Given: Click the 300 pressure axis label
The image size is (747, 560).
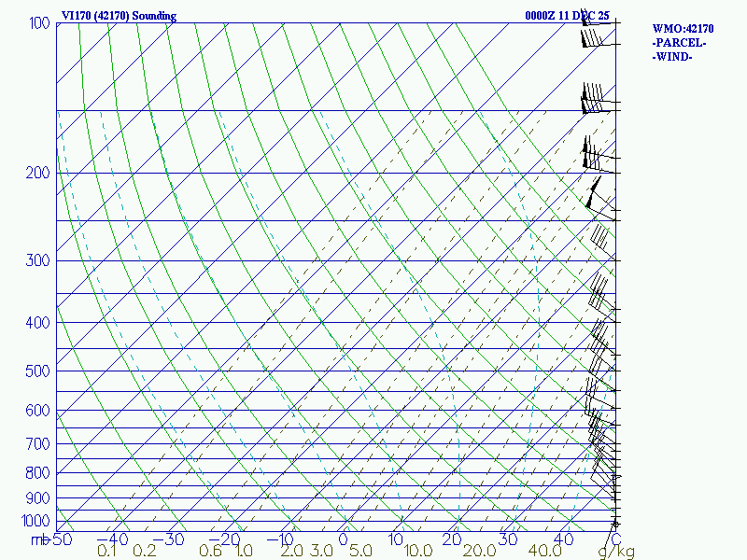Looking at the screenshot, I should click(37, 260).
